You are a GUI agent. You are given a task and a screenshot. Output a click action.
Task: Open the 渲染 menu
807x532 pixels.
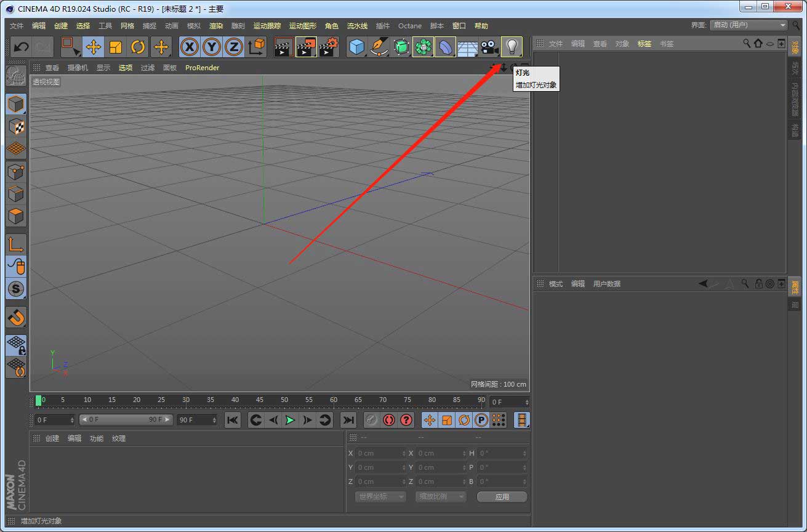[216, 26]
